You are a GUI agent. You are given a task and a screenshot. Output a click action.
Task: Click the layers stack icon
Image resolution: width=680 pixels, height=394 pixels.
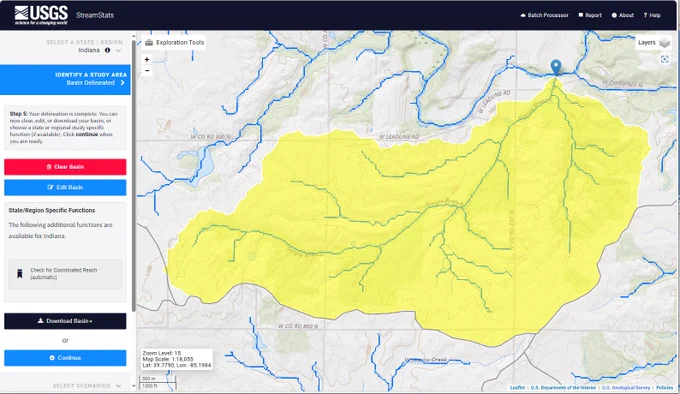pos(664,43)
